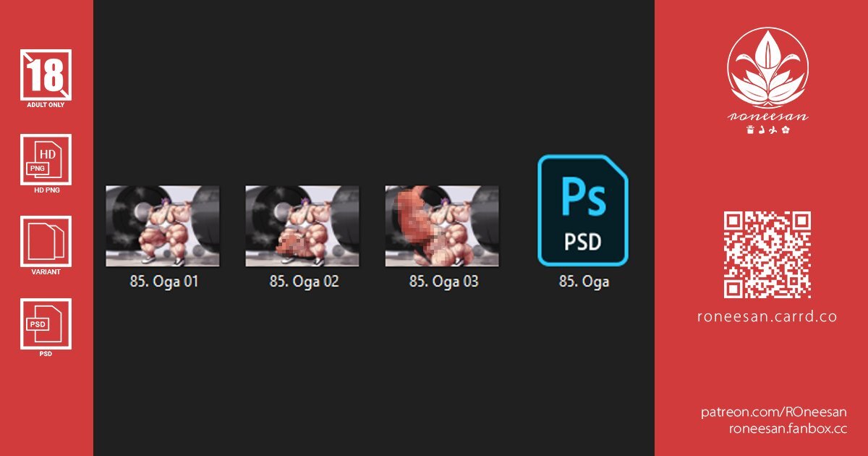Click the file name text '85. Oga 01'

point(163,282)
